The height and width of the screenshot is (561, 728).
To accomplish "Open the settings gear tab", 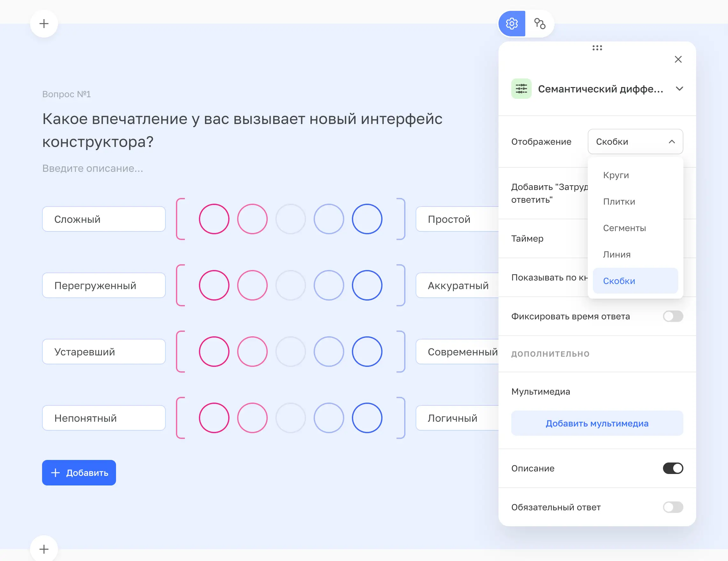I will pos(512,23).
